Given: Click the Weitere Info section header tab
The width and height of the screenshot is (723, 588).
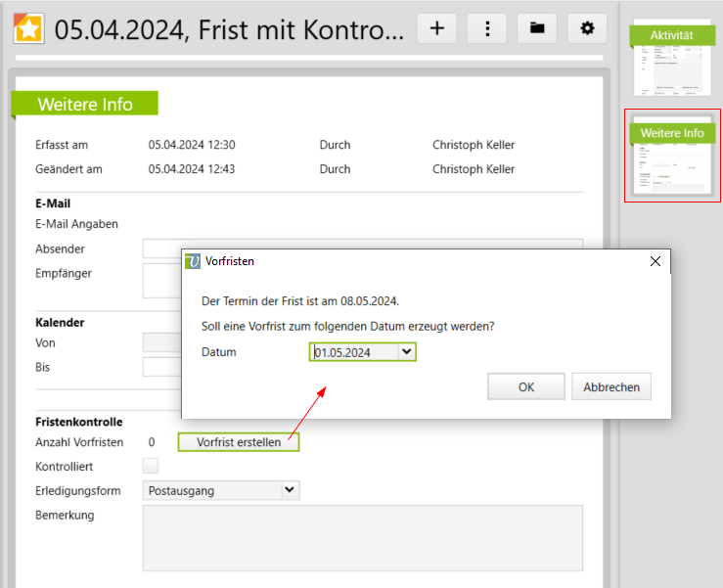Looking at the screenshot, I should (85, 105).
